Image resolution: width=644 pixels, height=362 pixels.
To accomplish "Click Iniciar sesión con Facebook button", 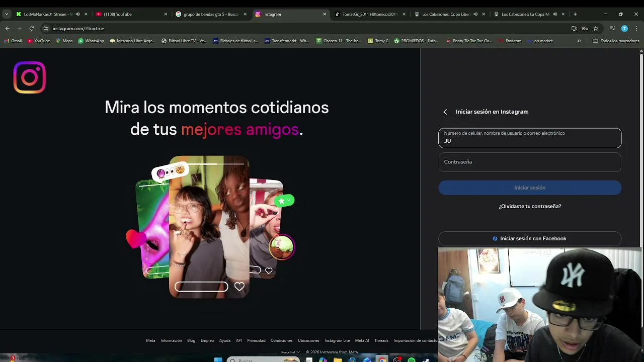I will pyautogui.click(x=530, y=239).
